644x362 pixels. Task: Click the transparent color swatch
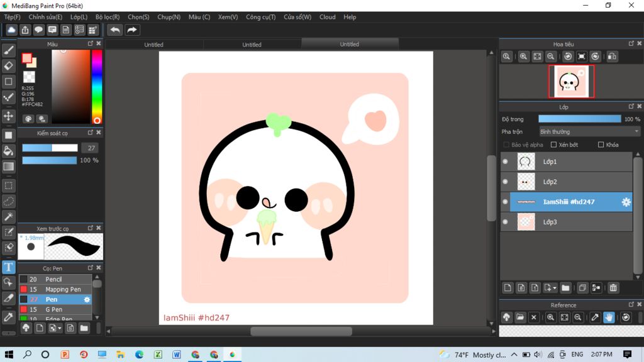tap(29, 77)
